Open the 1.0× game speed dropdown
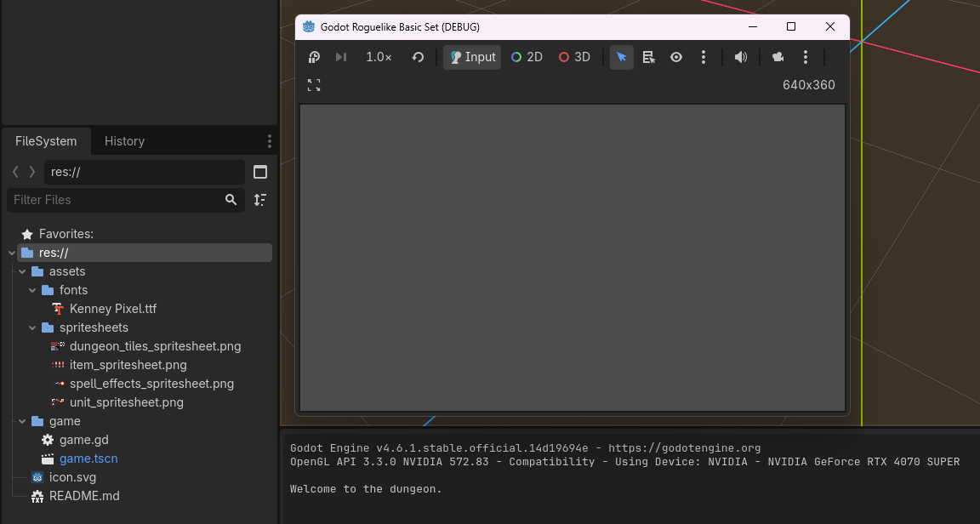Screen dimensions: 980x524 point(379,57)
